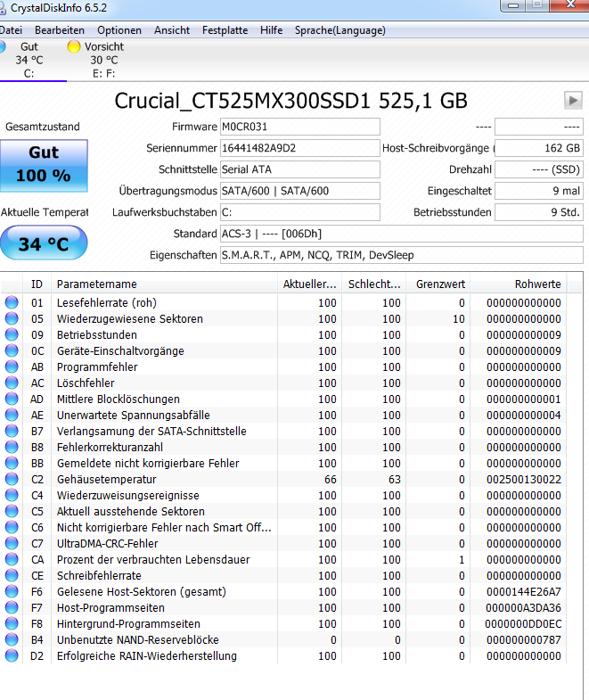Click the next disk arrow button
This screenshot has width=589, height=700.
tap(573, 100)
